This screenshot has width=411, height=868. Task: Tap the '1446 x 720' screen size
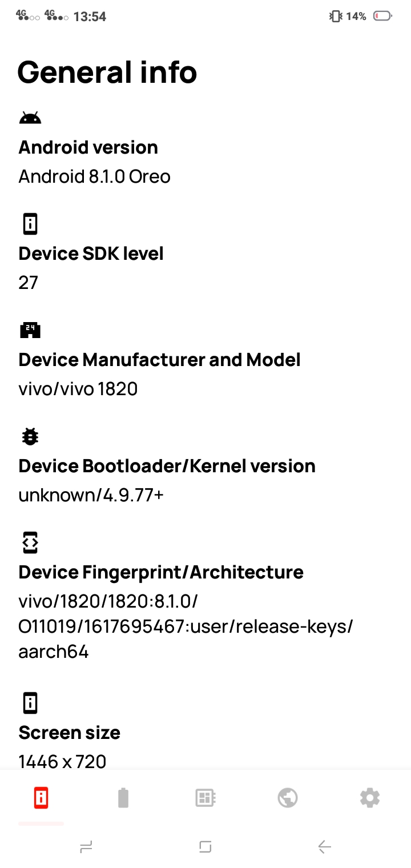pos(63,761)
